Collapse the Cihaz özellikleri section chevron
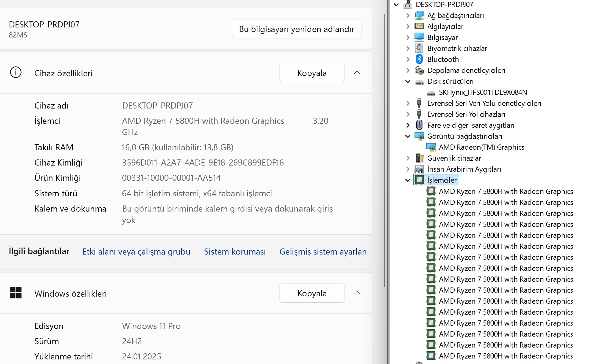Viewport: 594px width, 364px height. [357, 73]
